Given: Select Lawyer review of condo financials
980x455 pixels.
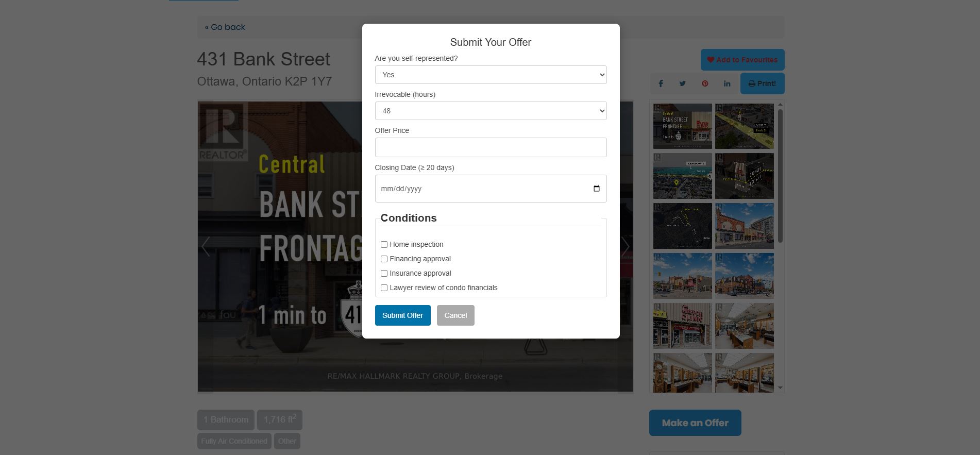Looking at the screenshot, I should tap(384, 288).
